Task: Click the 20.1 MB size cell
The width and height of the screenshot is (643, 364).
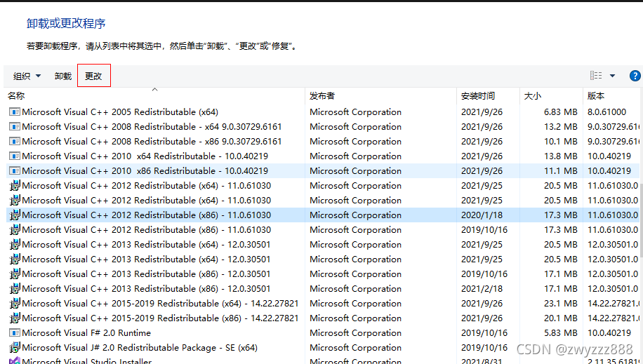Action: tap(561, 318)
